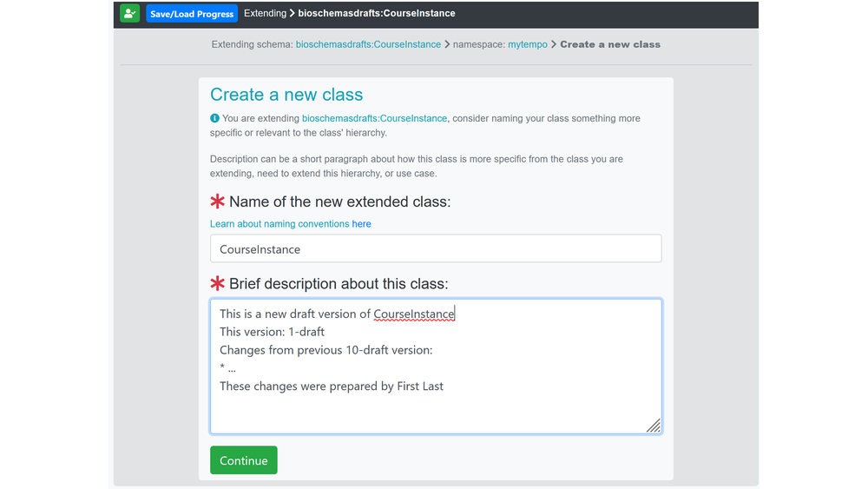Image resolution: width=868 pixels, height=489 pixels.
Task: Click the green user-check icon in the navbar
Action: 129,13
